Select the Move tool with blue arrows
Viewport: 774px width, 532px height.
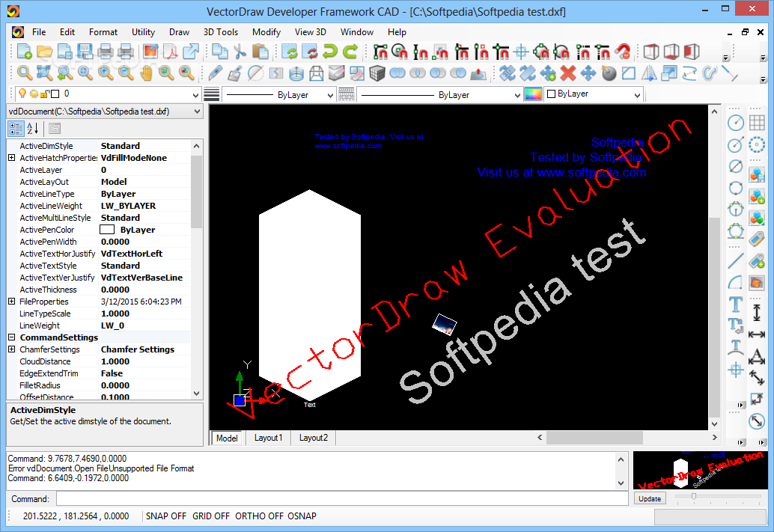[588, 73]
